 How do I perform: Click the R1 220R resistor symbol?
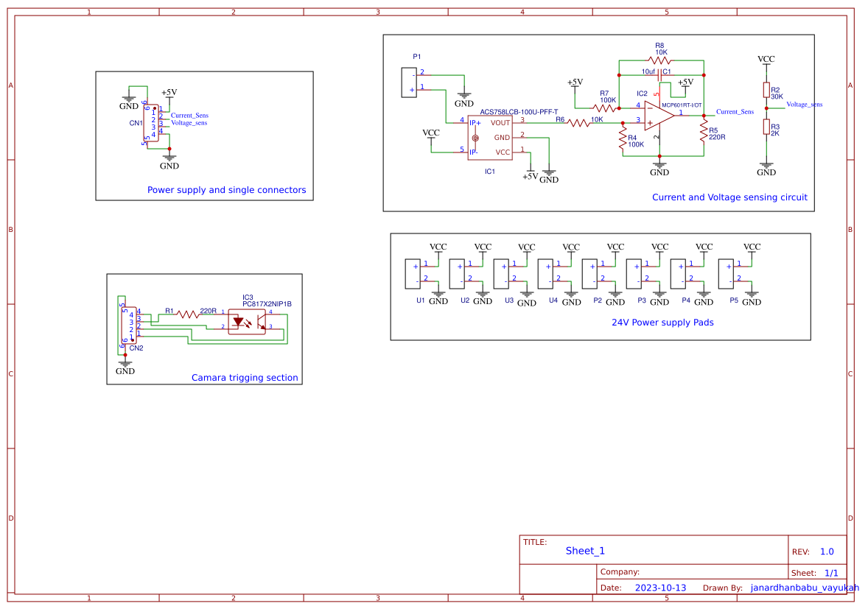pos(188,313)
